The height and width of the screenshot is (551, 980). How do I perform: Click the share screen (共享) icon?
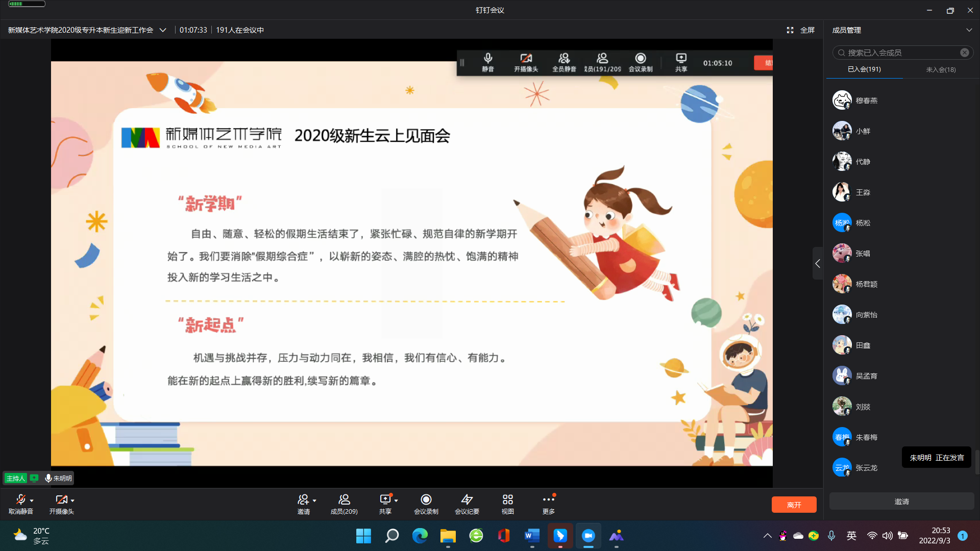coord(385,499)
